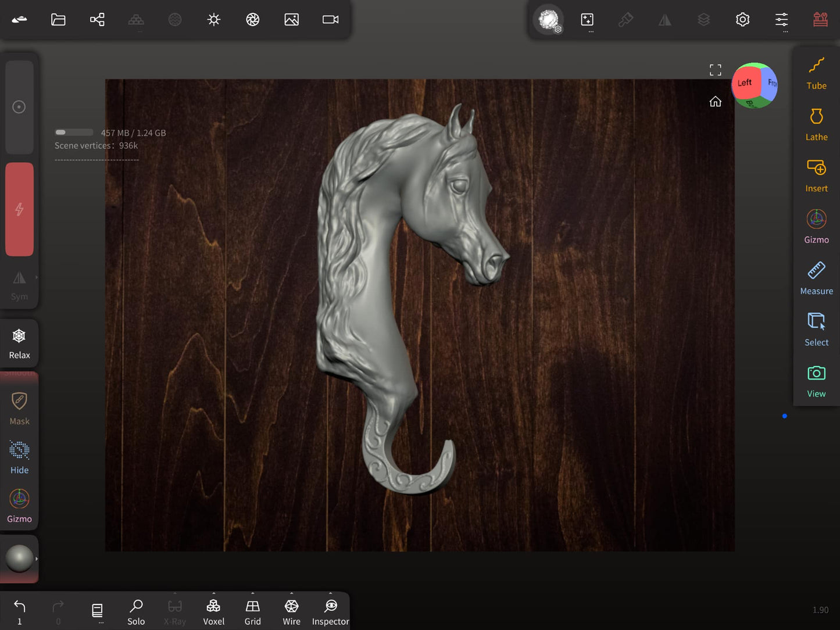This screenshot has width=840, height=630.
Task: Open the scene graph node icon
Action: [97, 19]
